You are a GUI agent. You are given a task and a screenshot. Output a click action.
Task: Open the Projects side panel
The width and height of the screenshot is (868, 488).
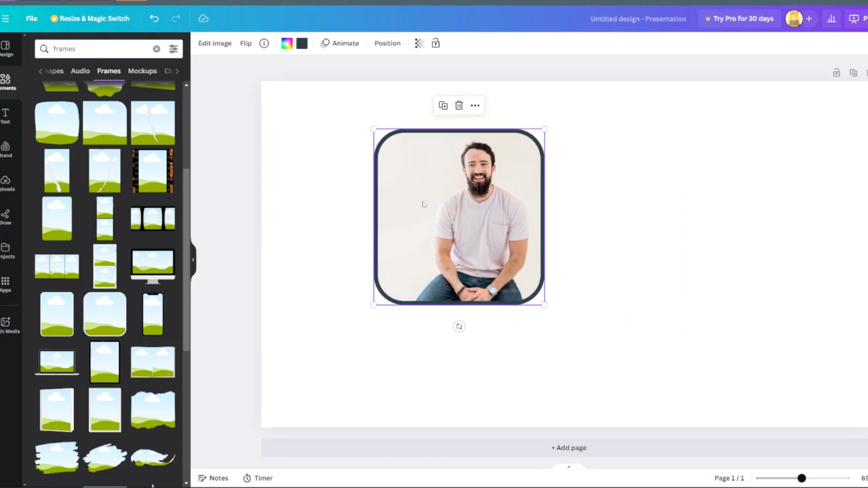[5, 251]
